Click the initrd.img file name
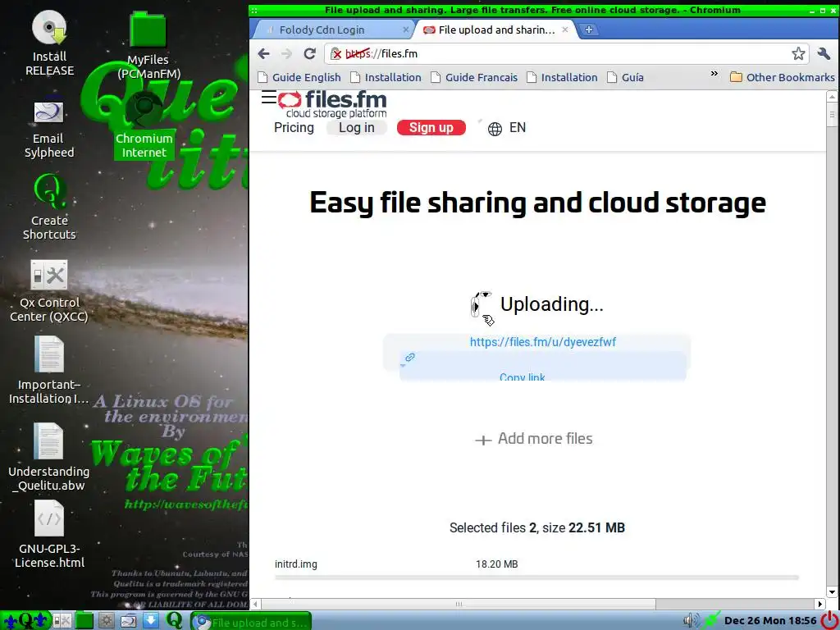 click(295, 564)
